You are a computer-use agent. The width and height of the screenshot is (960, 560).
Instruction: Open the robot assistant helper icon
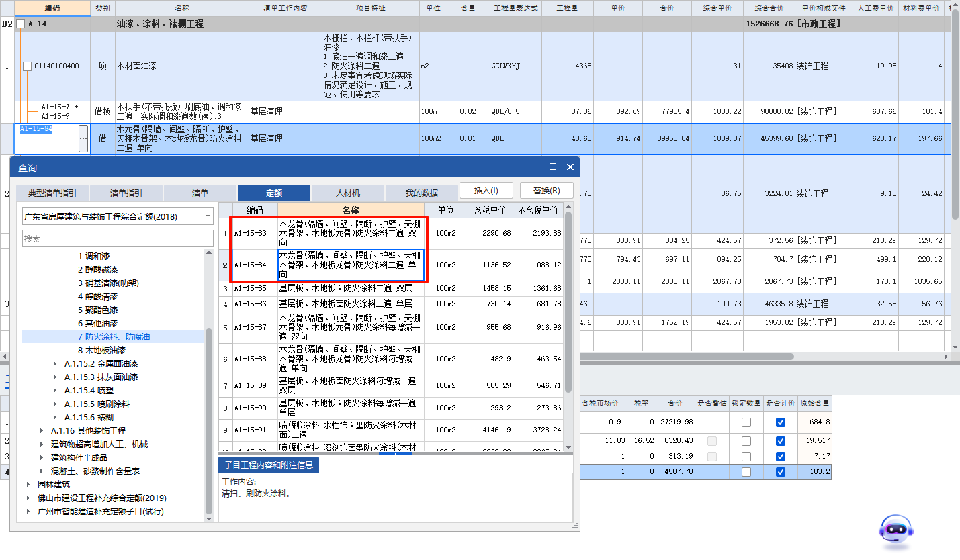point(896,533)
